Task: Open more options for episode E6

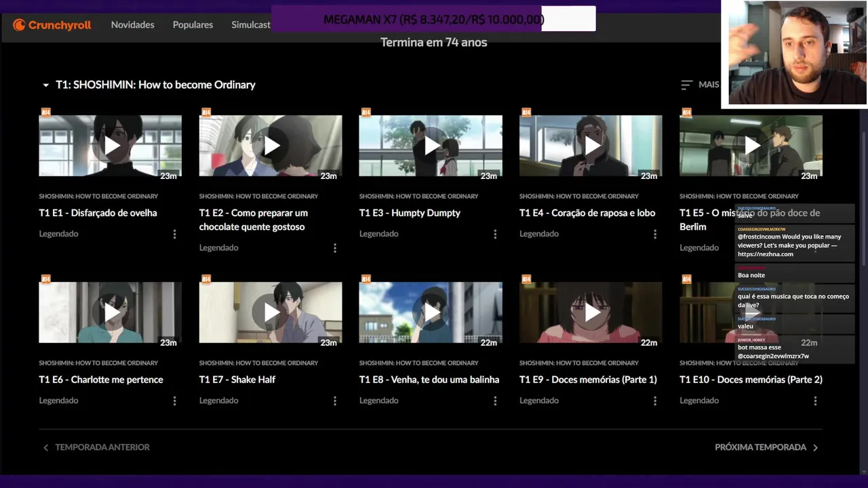Action: 174,401
